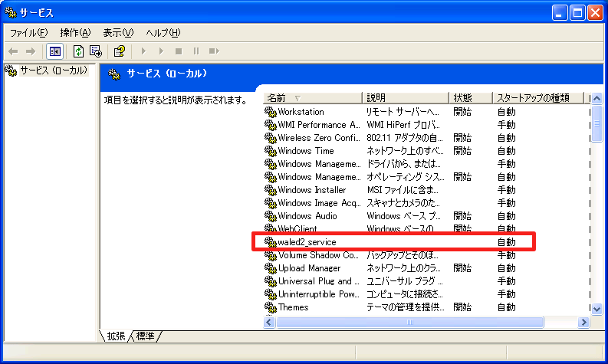Click the Stop Service square button
The width and height of the screenshot is (608, 364).
pyautogui.click(x=179, y=51)
